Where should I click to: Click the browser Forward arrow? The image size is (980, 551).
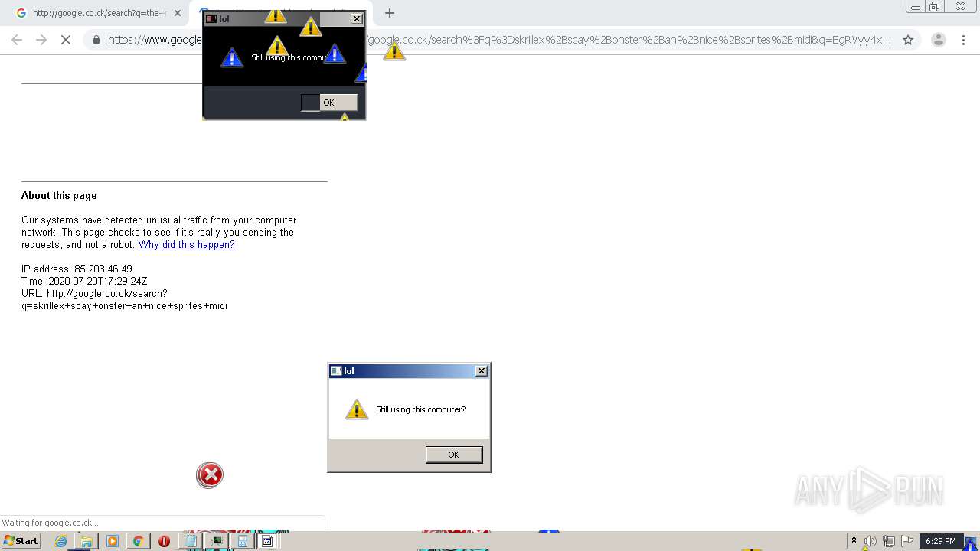click(x=41, y=40)
